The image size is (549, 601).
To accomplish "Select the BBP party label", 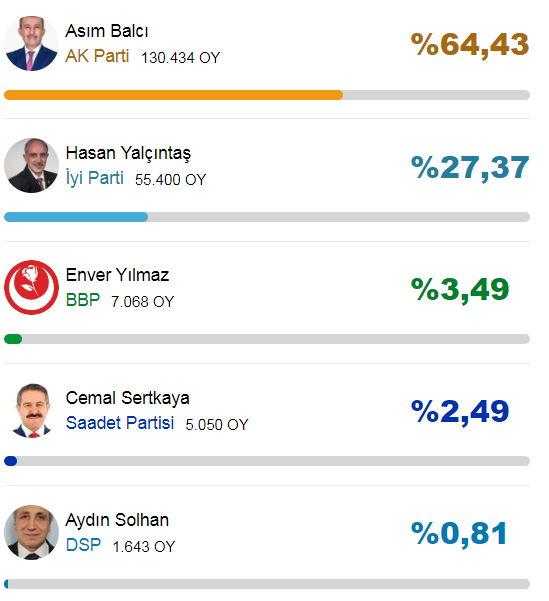I will pos(83,300).
